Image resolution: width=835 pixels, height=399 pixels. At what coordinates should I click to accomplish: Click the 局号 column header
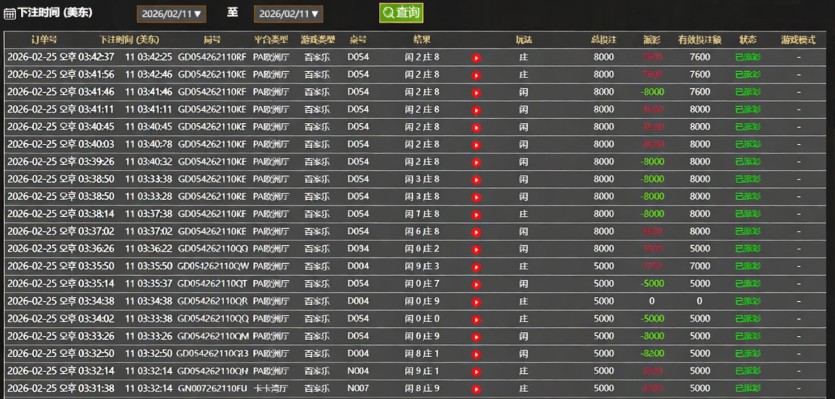[x=212, y=40]
